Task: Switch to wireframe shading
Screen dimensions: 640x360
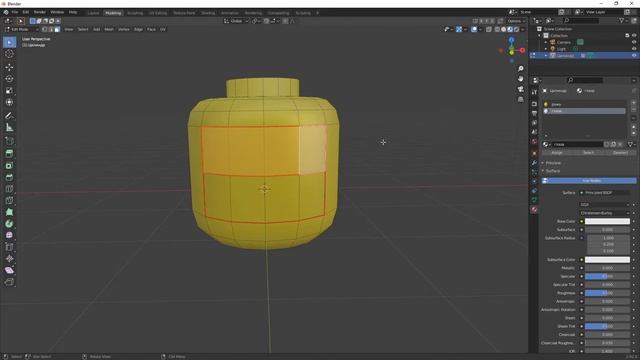Action: point(497,29)
